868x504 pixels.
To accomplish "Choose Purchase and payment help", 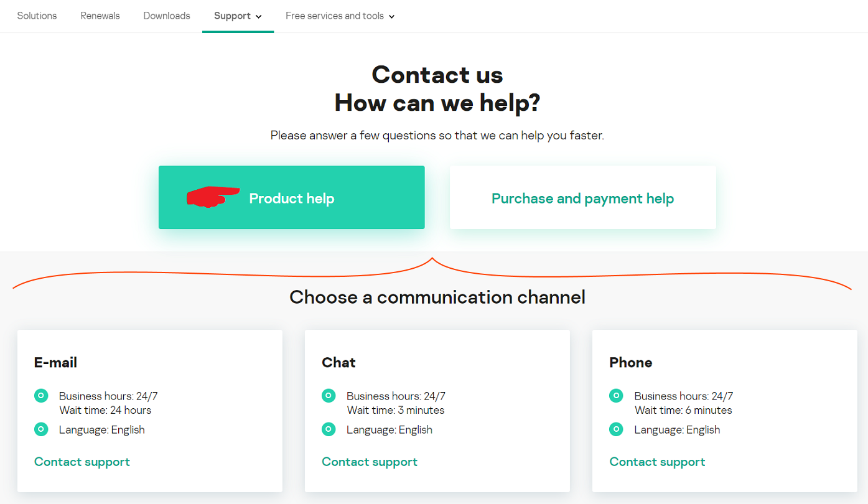I will coord(582,198).
